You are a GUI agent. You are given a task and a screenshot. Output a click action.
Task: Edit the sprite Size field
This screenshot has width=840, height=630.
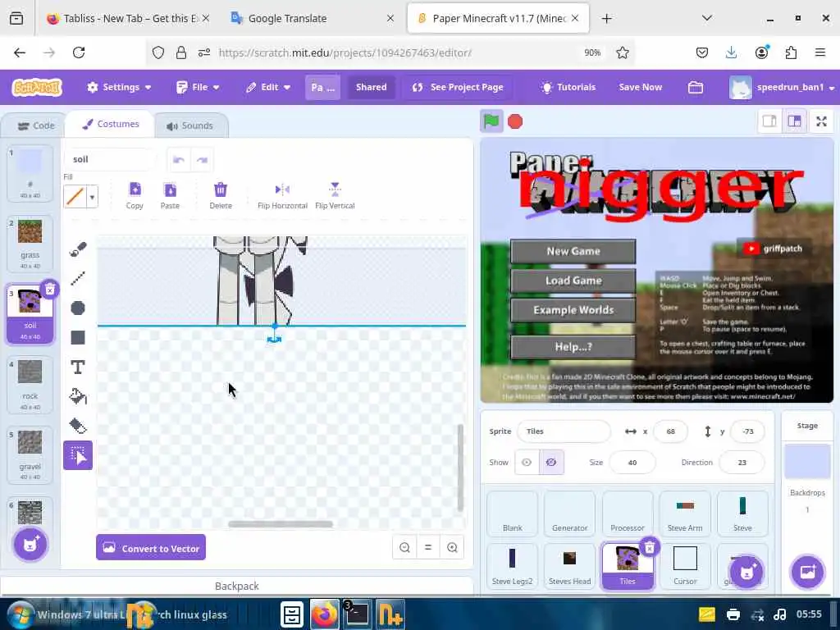(x=632, y=463)
